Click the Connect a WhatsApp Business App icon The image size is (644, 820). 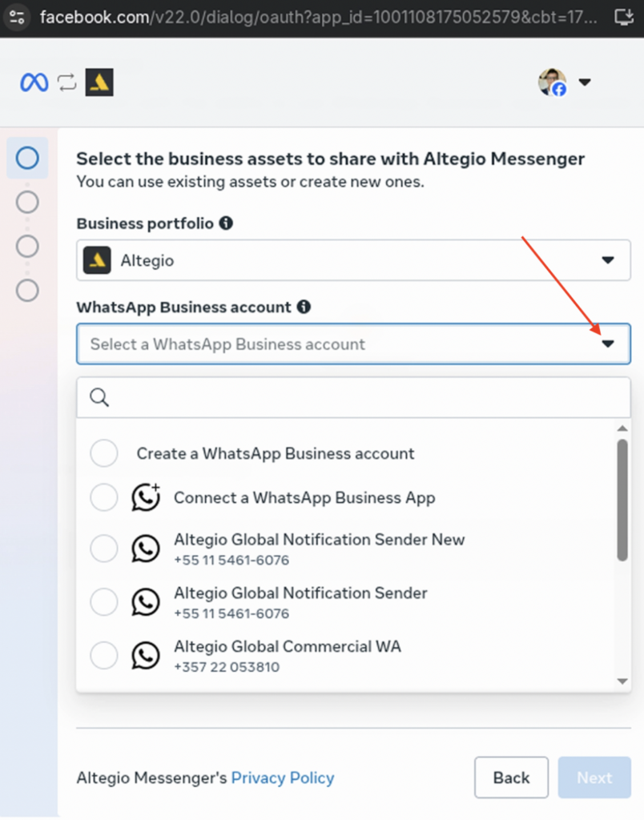[146, 497]
